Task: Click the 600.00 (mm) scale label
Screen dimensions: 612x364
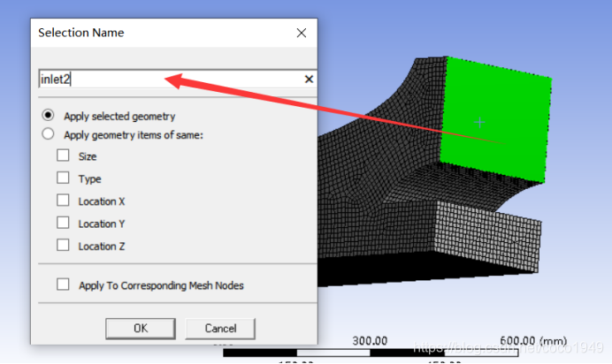Action: pos(533,341)
